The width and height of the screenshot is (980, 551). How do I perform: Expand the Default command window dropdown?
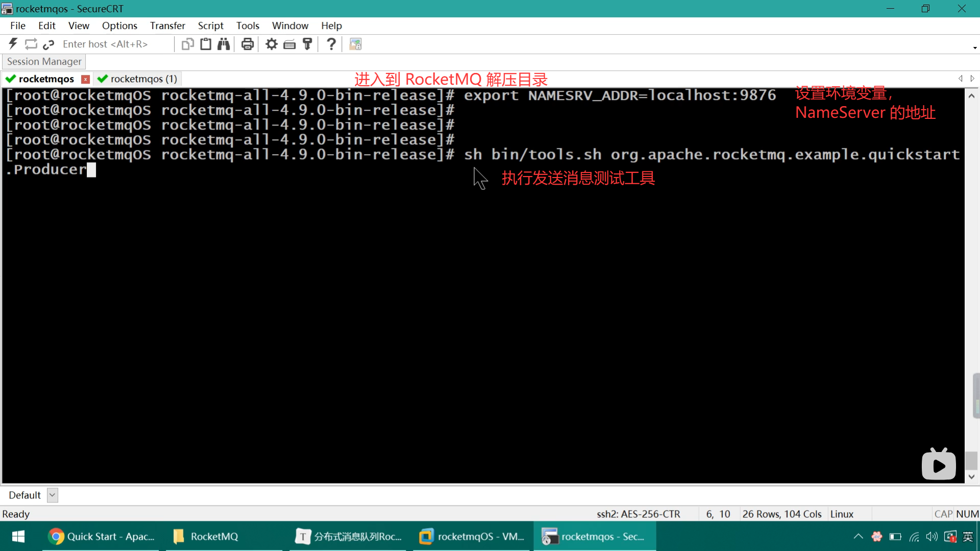pyautogui.click(x=52, y=495)
